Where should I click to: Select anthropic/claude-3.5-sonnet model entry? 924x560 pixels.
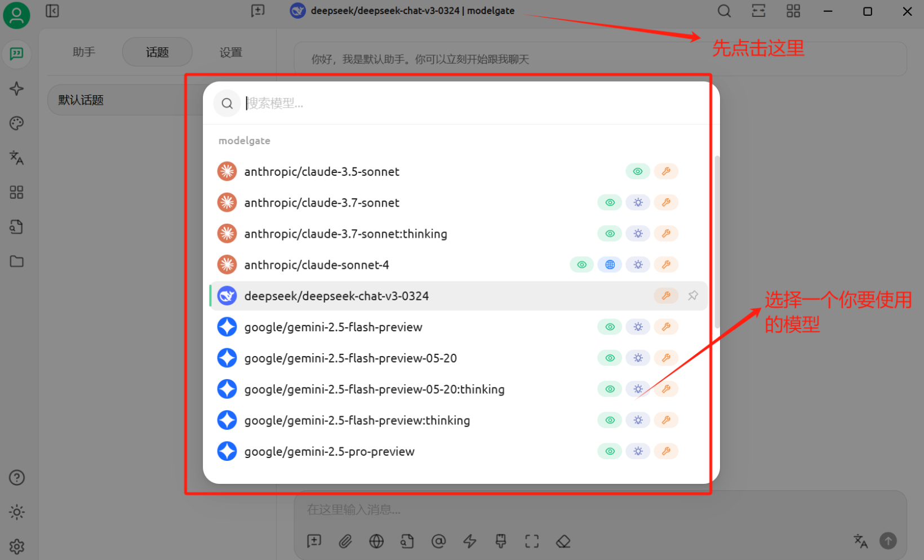pyautogui.click(x=321, y=172)
